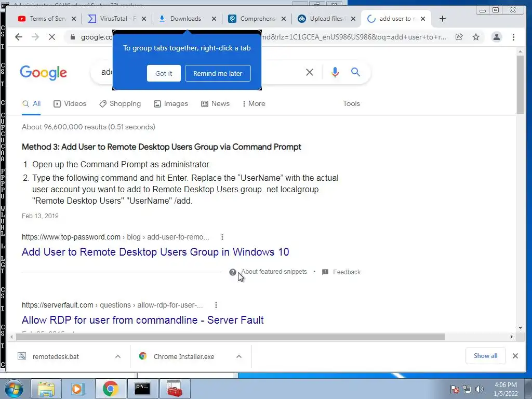The width and height of the screenshot is (532, 399).
Task: Open remotedesk.bat from downloads bar
Action: coord(56,356)
